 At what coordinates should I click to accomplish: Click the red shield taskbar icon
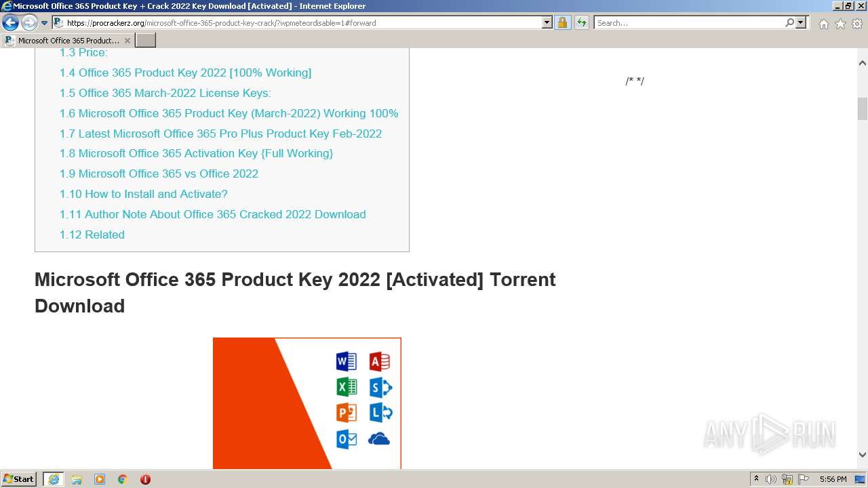click(145, 479)
